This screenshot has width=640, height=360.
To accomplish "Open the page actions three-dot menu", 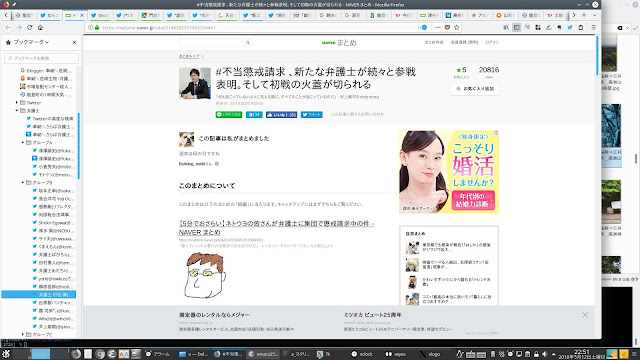I will [x=438, y=27].
